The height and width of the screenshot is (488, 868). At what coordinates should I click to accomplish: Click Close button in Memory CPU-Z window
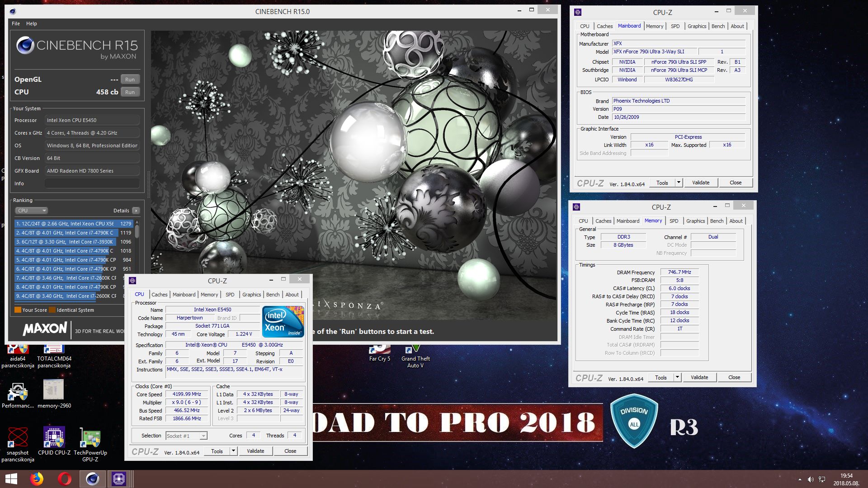[x=734, y=377]
